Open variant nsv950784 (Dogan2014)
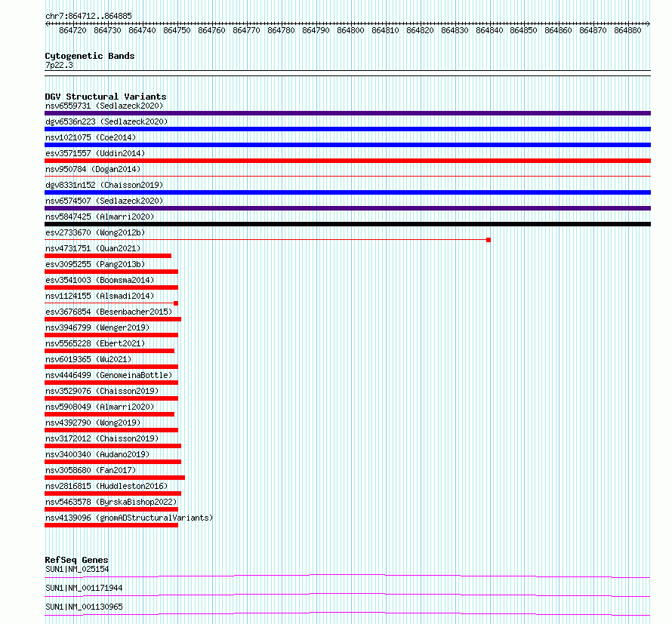Viewport: 672px width, 624px height. 93,169
